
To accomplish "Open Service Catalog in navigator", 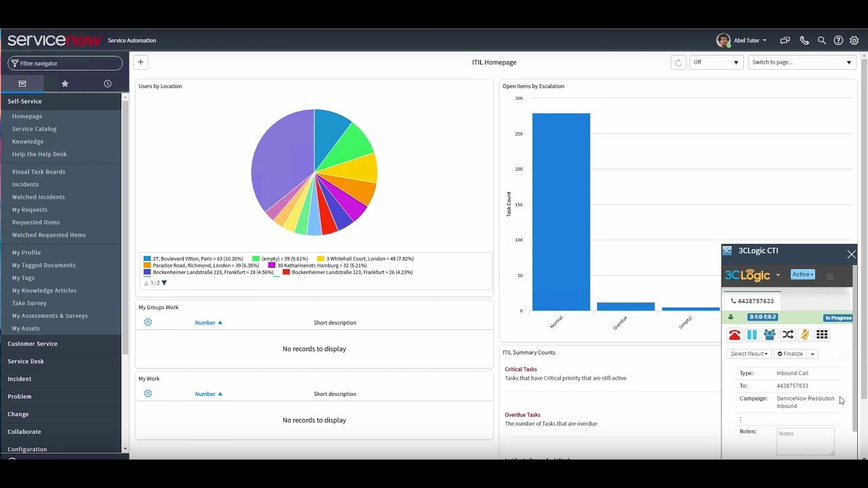I will coord(34,129).
